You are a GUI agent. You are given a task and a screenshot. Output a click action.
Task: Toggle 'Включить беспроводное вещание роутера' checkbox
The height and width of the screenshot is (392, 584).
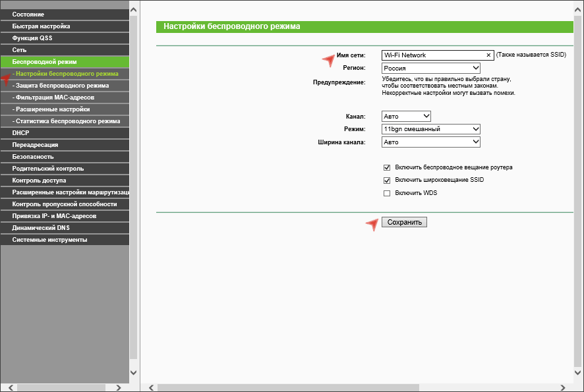(387, 167)
